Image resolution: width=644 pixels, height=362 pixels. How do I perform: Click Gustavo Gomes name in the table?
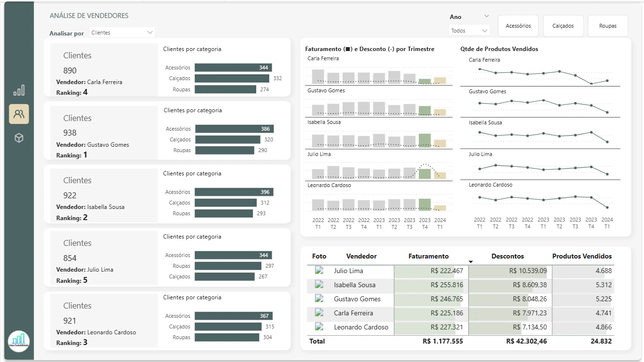tap(357, 299)
